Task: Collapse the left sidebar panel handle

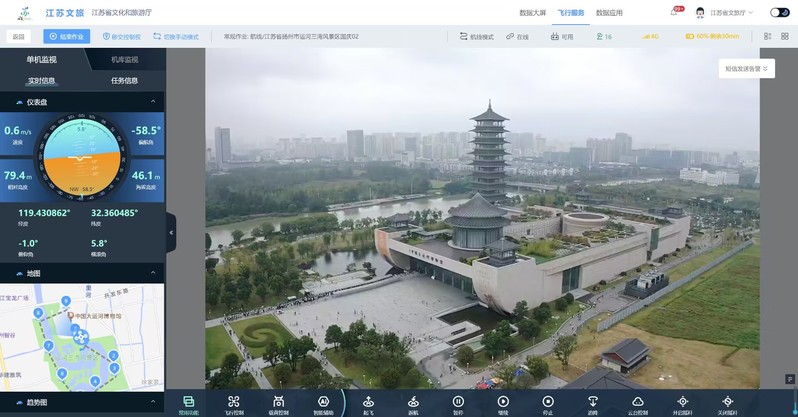Action: (171, 232)
